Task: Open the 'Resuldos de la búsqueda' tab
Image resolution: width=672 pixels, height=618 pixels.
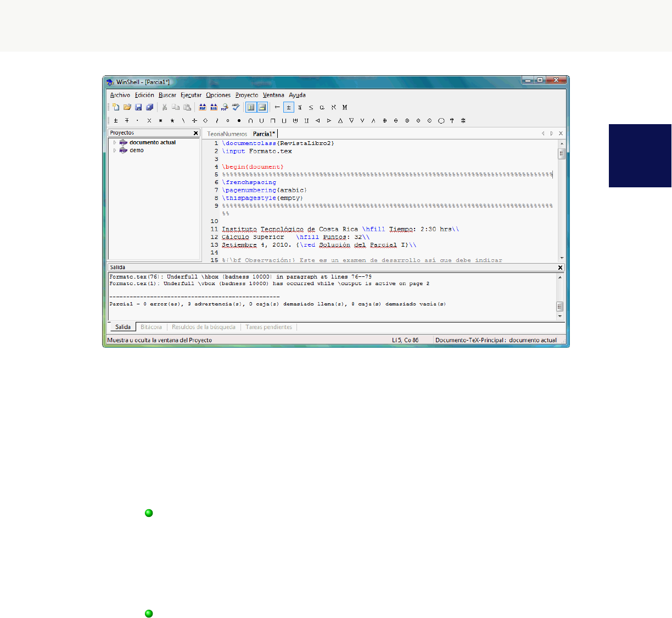Action: coord(204,327)
